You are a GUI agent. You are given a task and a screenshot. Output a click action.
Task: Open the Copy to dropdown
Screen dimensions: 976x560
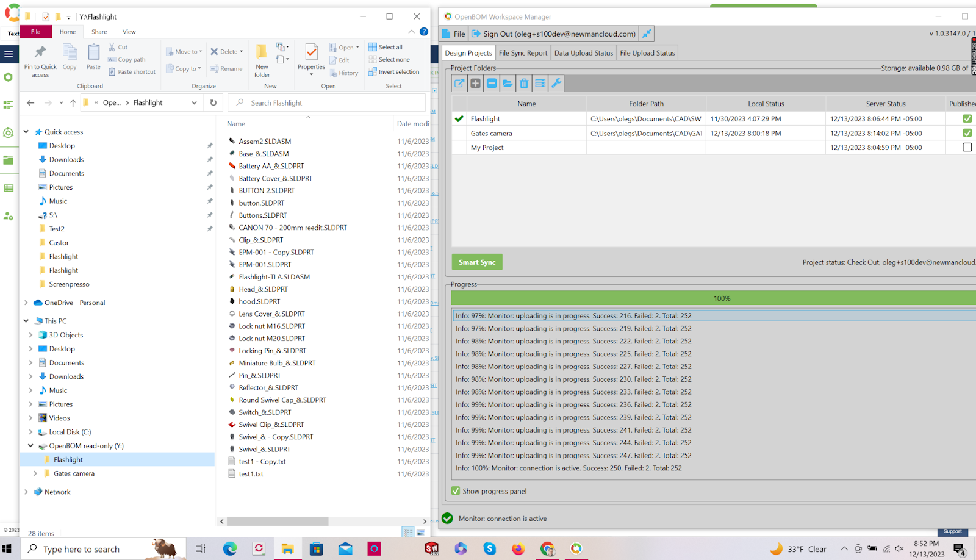[x=184, y=69]
